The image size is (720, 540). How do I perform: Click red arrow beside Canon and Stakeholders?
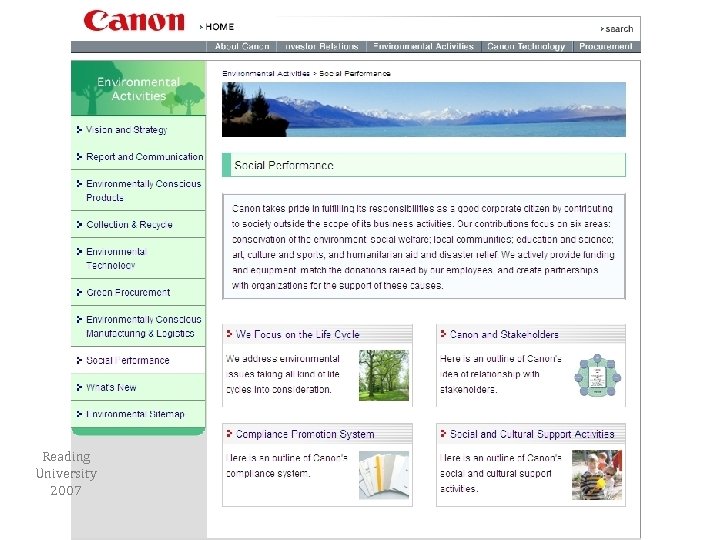443,334
